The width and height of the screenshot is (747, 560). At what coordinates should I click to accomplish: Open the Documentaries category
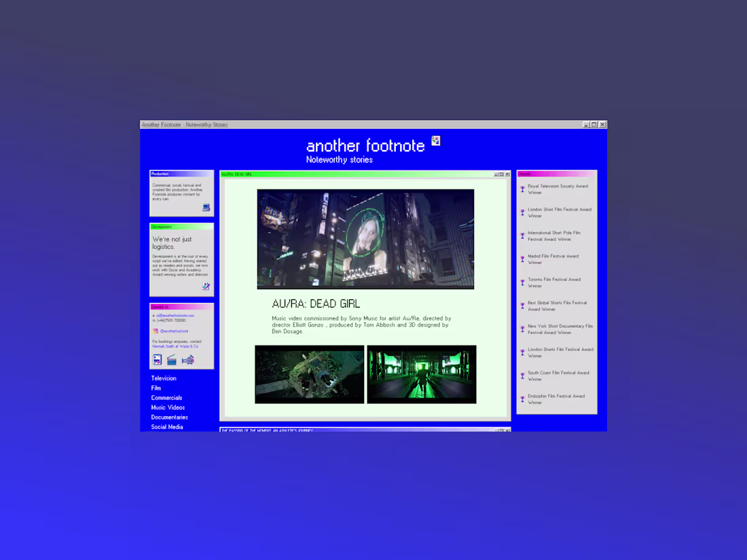point(169,417)
